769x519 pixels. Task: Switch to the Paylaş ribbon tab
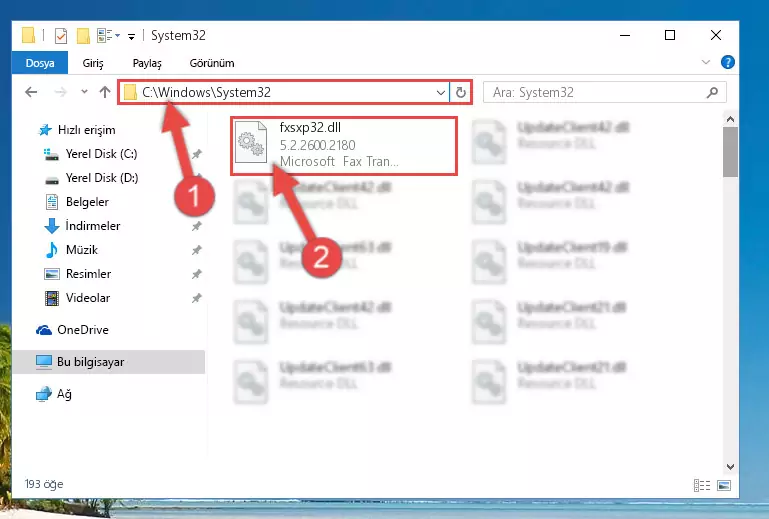(147, 63)
